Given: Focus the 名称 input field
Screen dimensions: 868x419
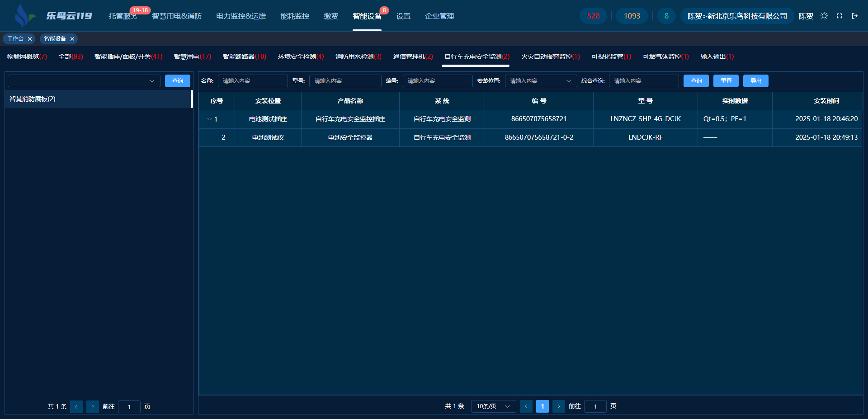Looking at the screenshot, I should (x=253, y=81).
